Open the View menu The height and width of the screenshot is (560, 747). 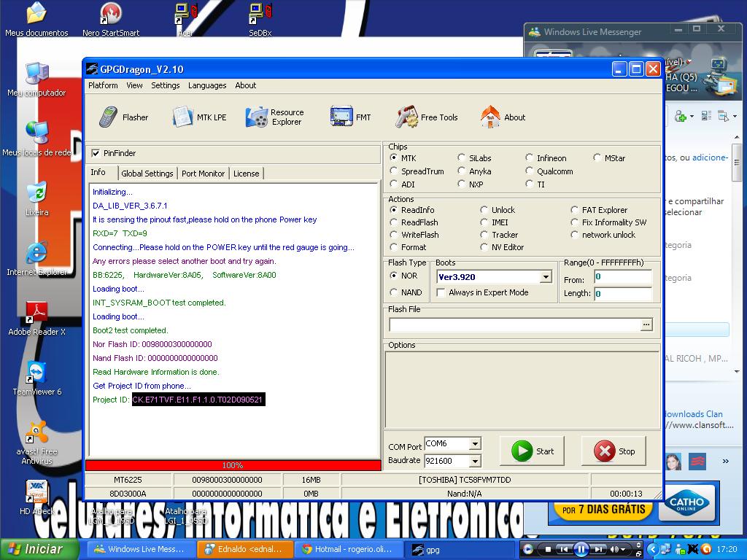coord(134,85)
